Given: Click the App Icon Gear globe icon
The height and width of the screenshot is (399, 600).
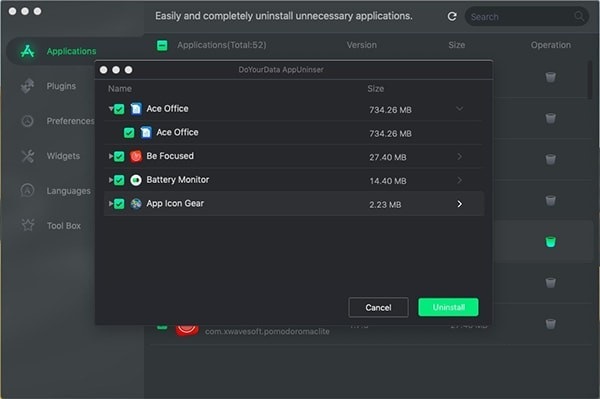Looking at the screenshot, I should pos(136,204).
